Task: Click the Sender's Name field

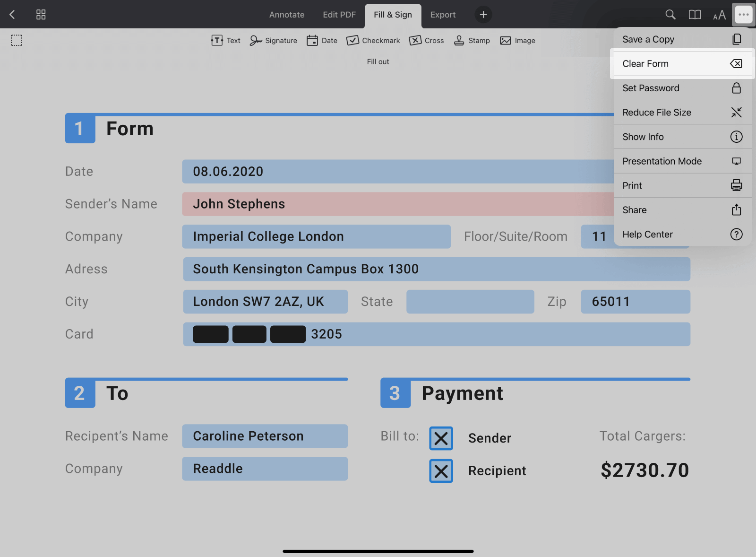Action: (x=331, y=204)
